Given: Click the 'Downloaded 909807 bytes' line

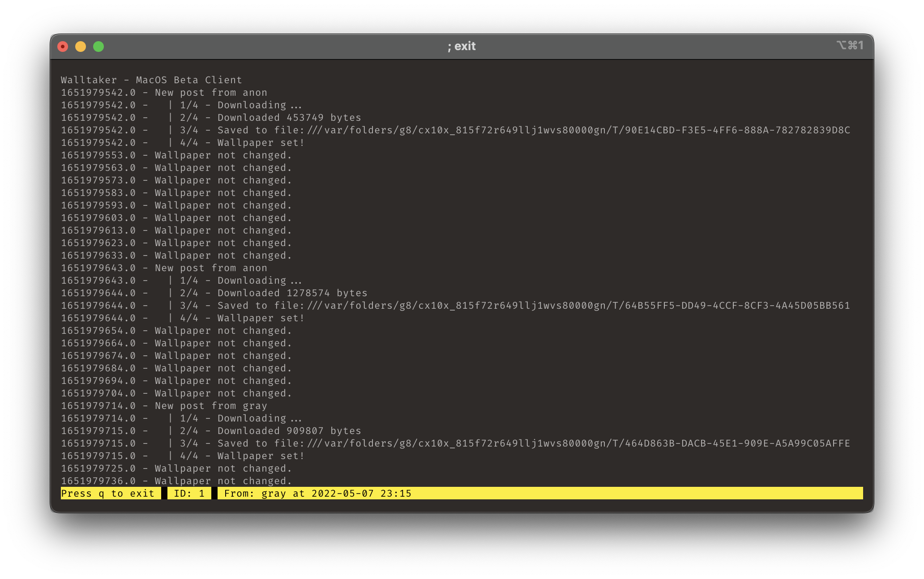Looking at the screenshot, I should (289, 431).
